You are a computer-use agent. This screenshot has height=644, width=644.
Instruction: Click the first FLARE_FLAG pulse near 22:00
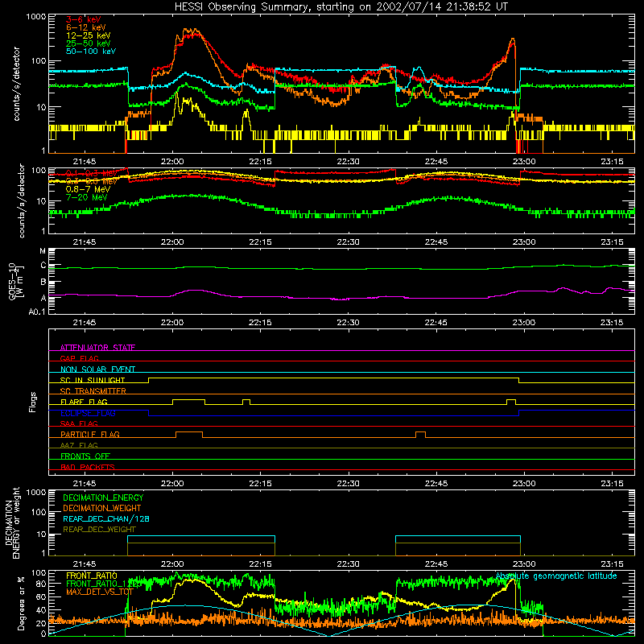pos(188,402)
